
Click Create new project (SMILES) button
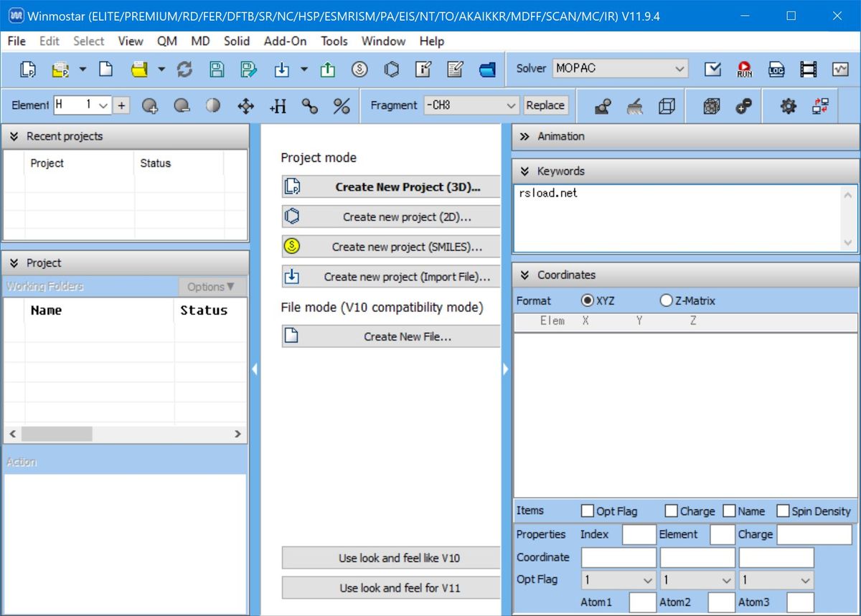[391, 247]
